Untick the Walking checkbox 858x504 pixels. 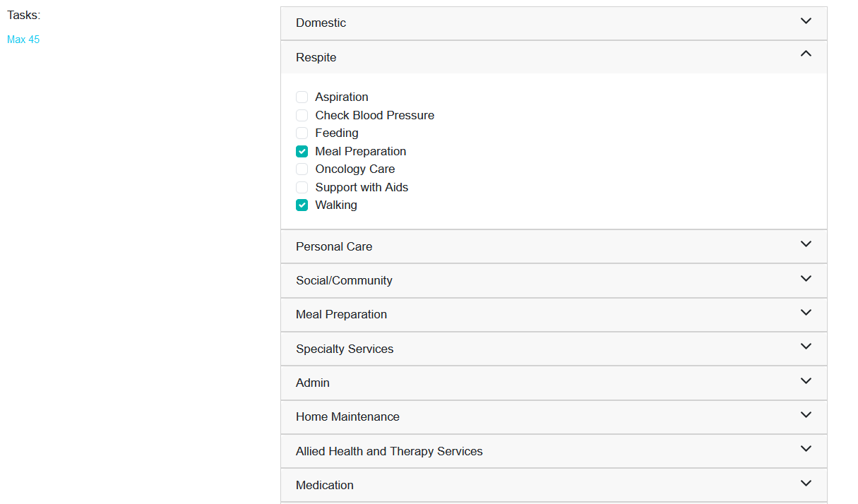tap(302, 205)
